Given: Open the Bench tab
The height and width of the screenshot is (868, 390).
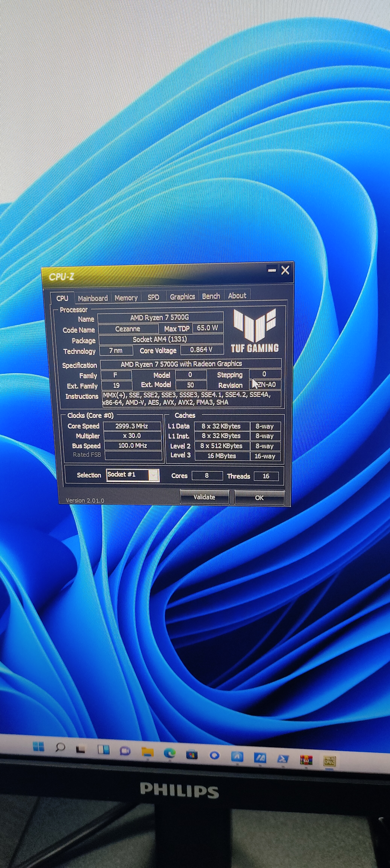Looking at the screenshot, I should click(211, 296).
